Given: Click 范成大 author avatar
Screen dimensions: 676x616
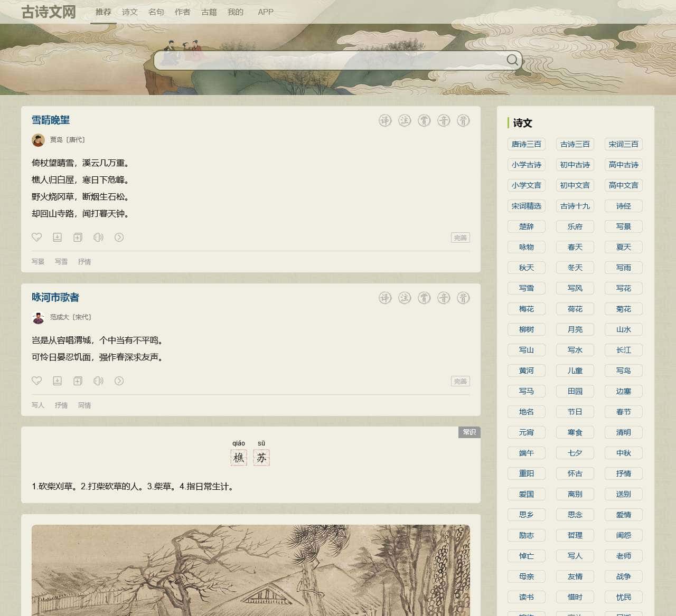Looking at the screenshot, I should pos(38,317).
